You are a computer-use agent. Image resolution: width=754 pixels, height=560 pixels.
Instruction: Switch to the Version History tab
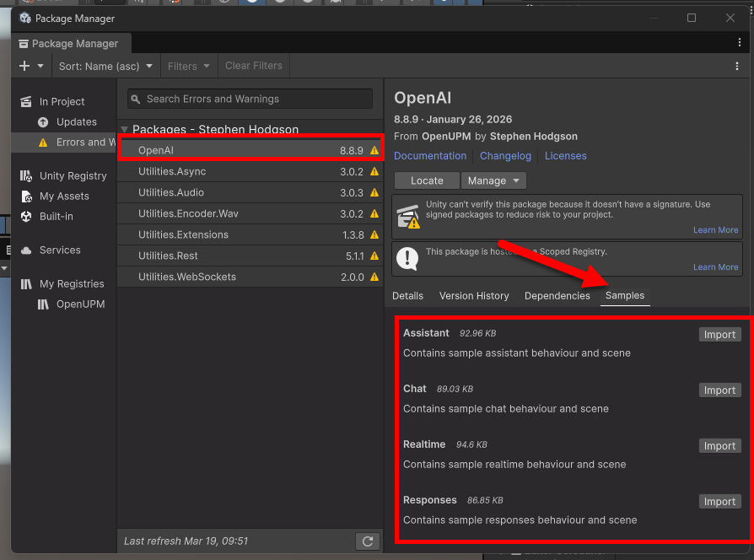tap(474, 296)
